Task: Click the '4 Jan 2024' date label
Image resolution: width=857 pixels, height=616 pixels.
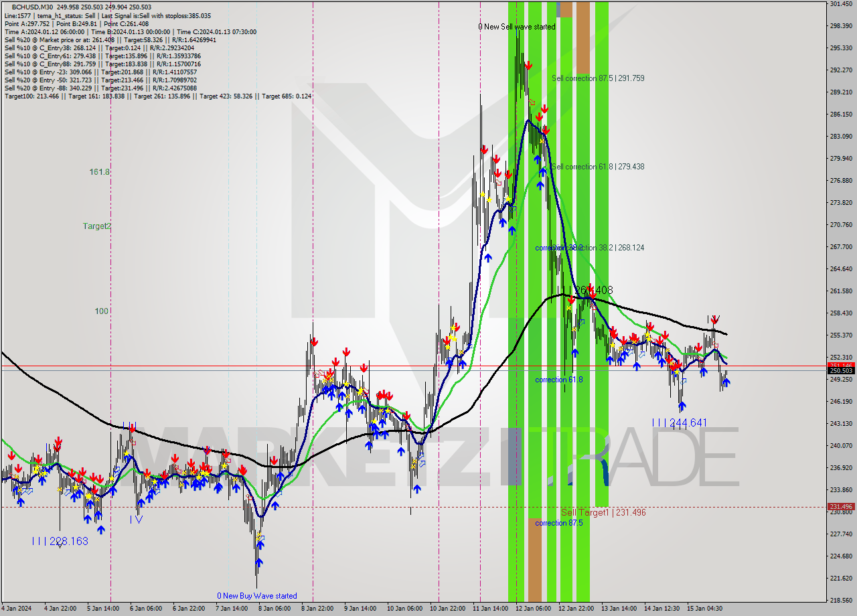Action: (17, 609)
